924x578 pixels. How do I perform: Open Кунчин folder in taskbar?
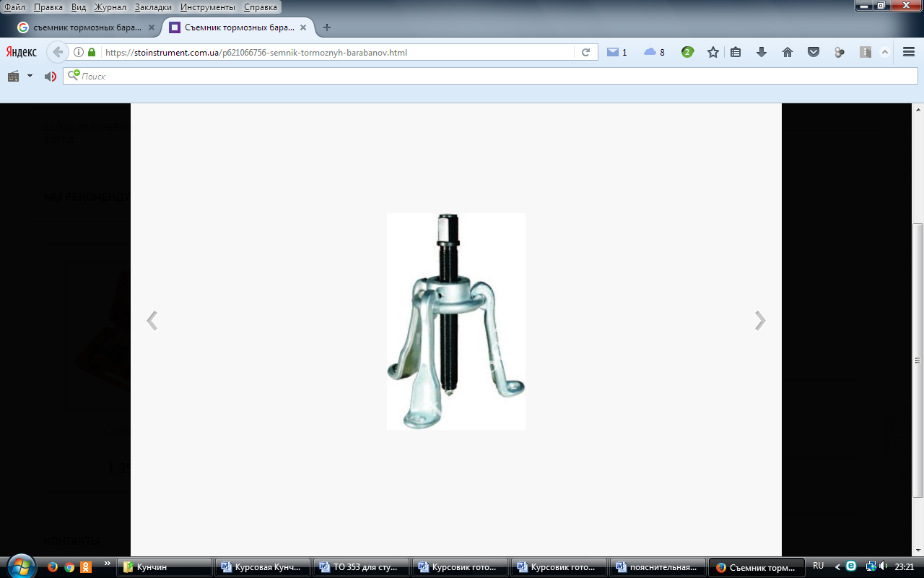165,567
